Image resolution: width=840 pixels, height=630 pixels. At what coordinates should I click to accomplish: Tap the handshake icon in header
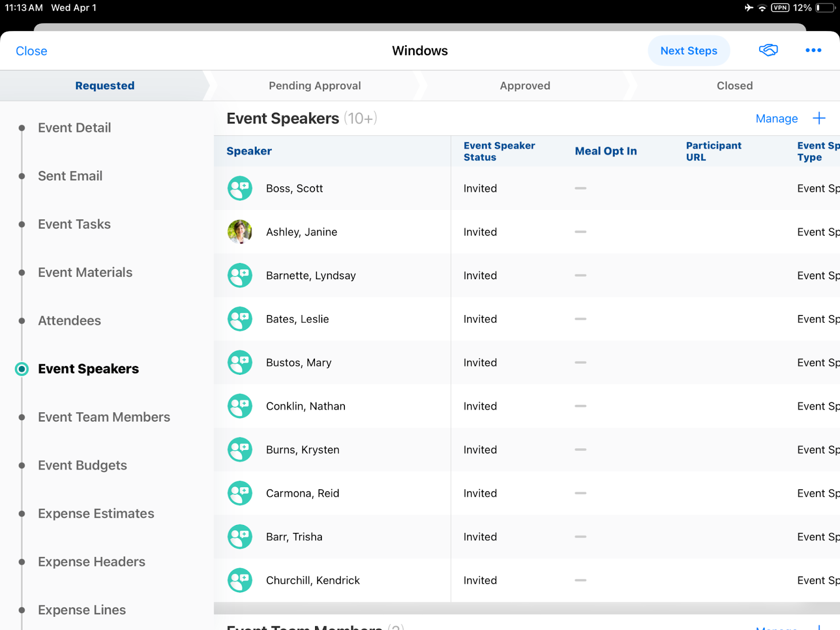pyautogui.click(x=768, y=50)
